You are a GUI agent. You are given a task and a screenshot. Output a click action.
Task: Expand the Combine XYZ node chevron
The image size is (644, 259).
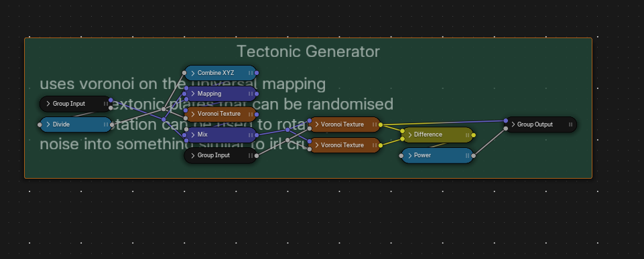[x=192, y=73]
